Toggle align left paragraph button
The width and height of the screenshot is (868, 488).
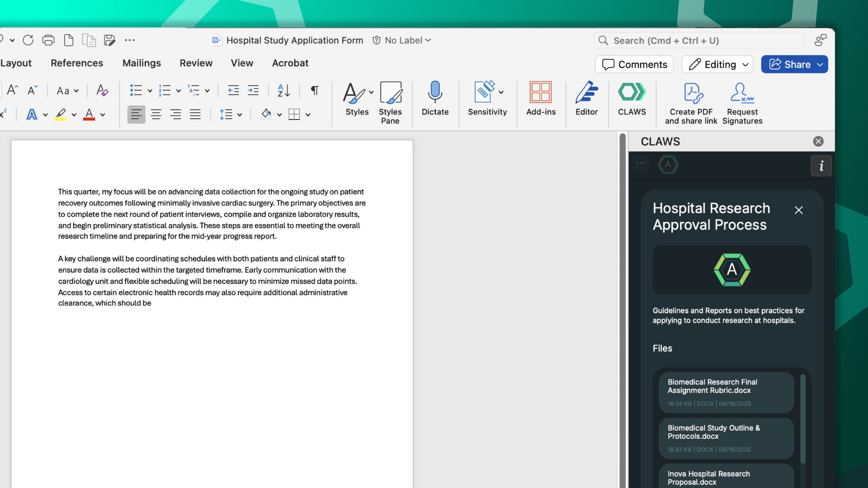click(x=136, y=115)
